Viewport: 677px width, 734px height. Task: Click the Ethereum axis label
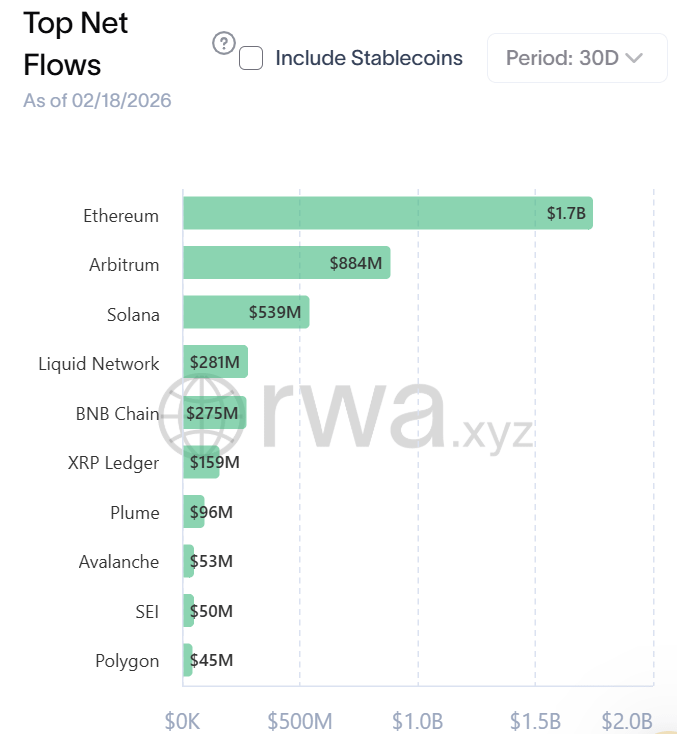(121, 215)
